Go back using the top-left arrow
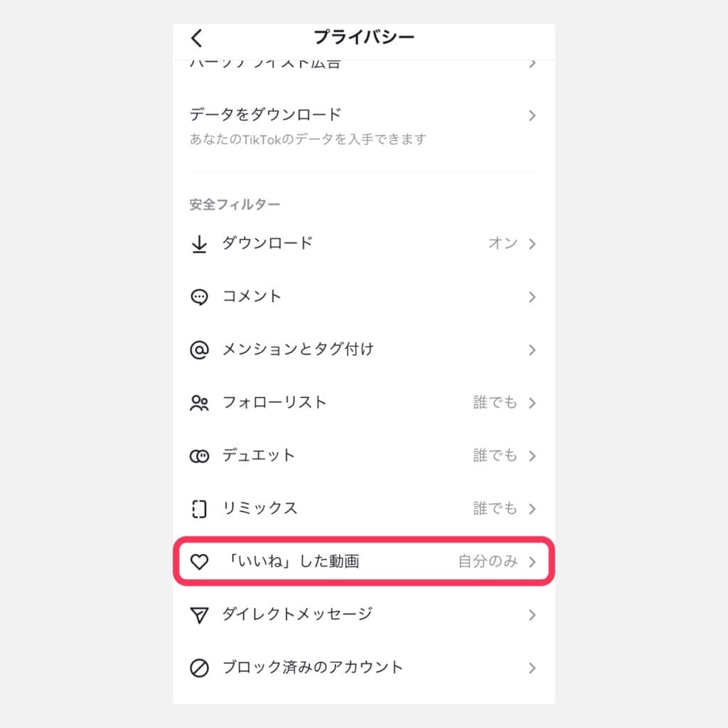The height and width of the screenshot is (728, 728). 197,38
